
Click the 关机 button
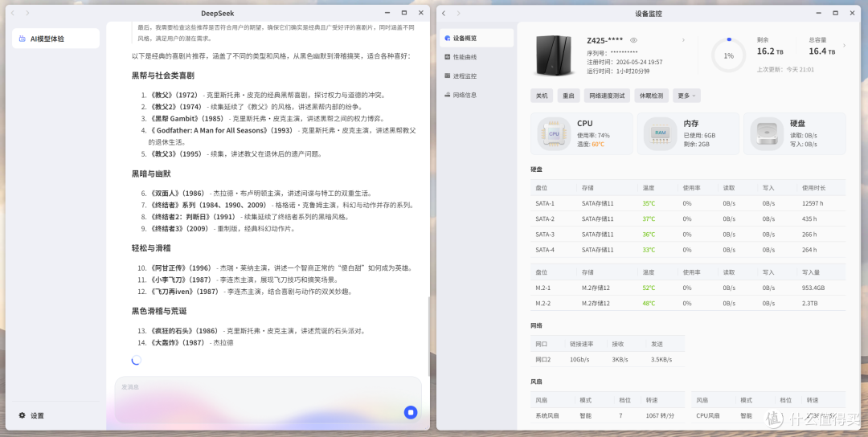(542, 96)
